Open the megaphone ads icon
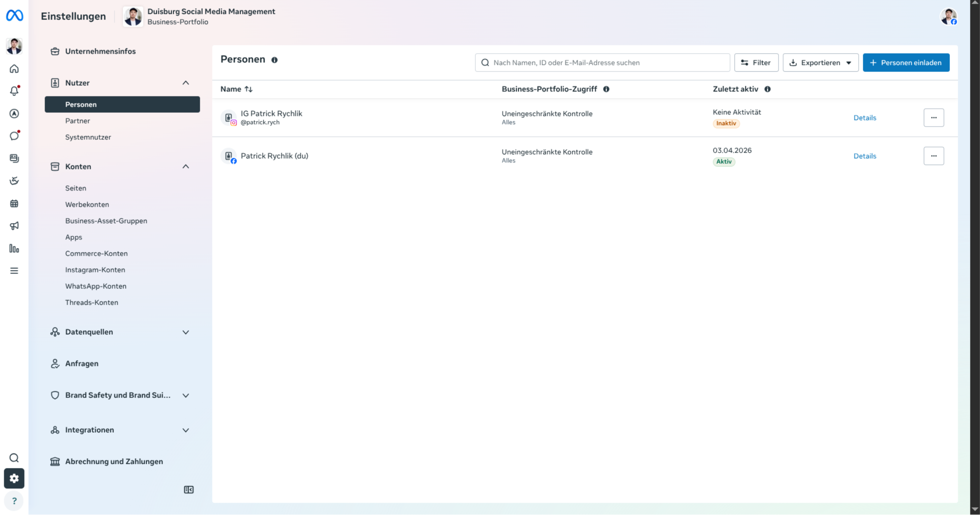 14,226
